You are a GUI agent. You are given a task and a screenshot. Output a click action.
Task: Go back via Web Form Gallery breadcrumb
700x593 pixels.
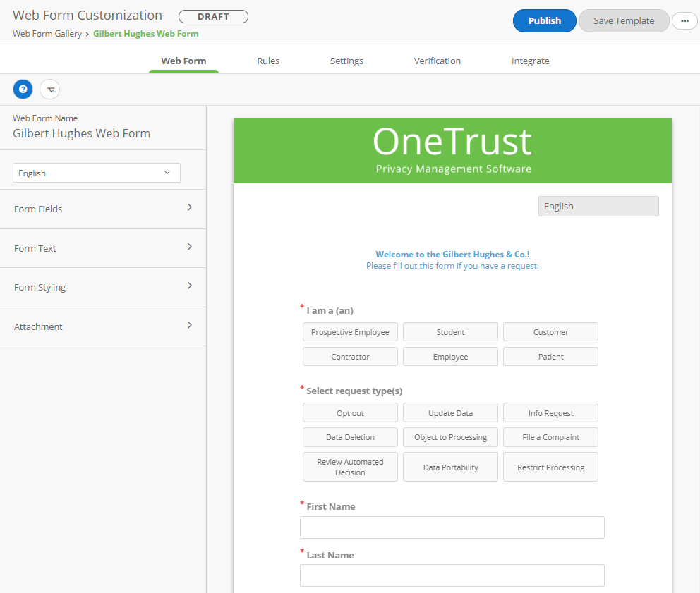pyautogui.click(x=47, y=33)
